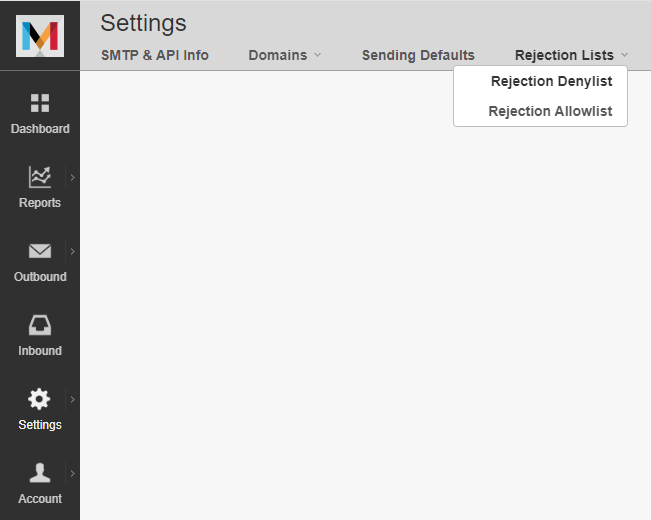Select the Reports chart icon
Screen dimensions: 651x520
(x=40, y=177)
